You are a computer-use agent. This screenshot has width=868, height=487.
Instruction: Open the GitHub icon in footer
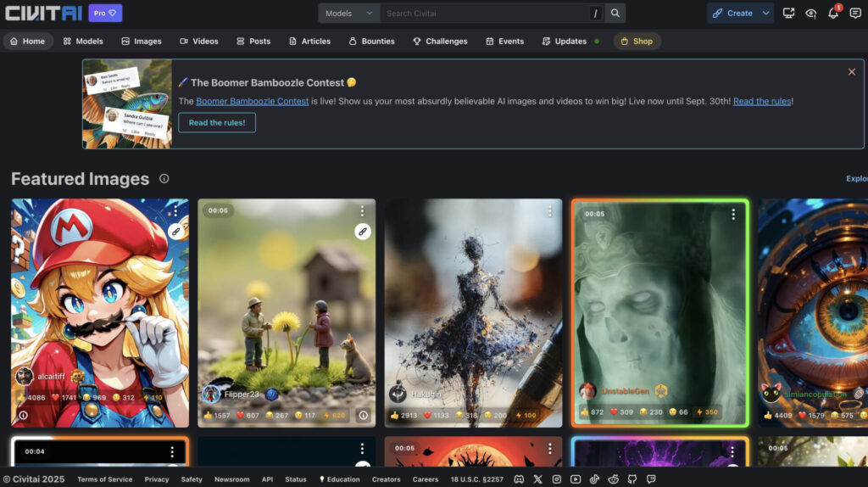point(632,479)
